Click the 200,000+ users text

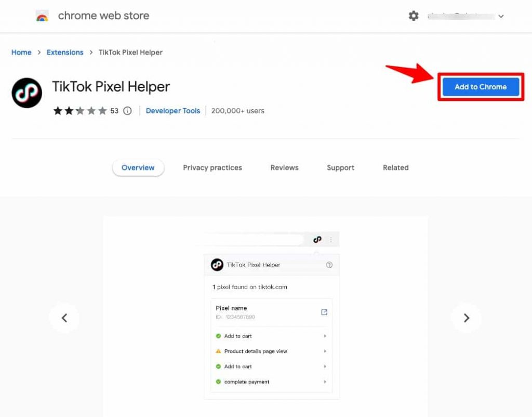coord(238,111)
